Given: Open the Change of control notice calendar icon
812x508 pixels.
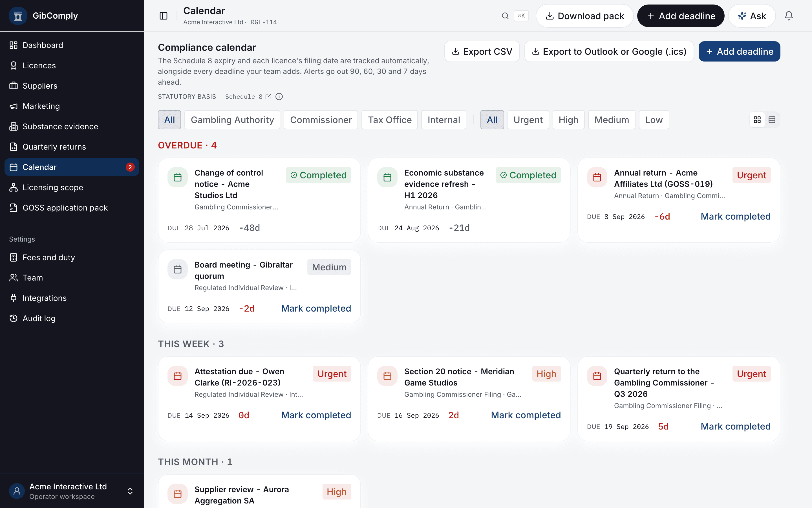Looking at the screenshot, I should (x=178, y=177).
